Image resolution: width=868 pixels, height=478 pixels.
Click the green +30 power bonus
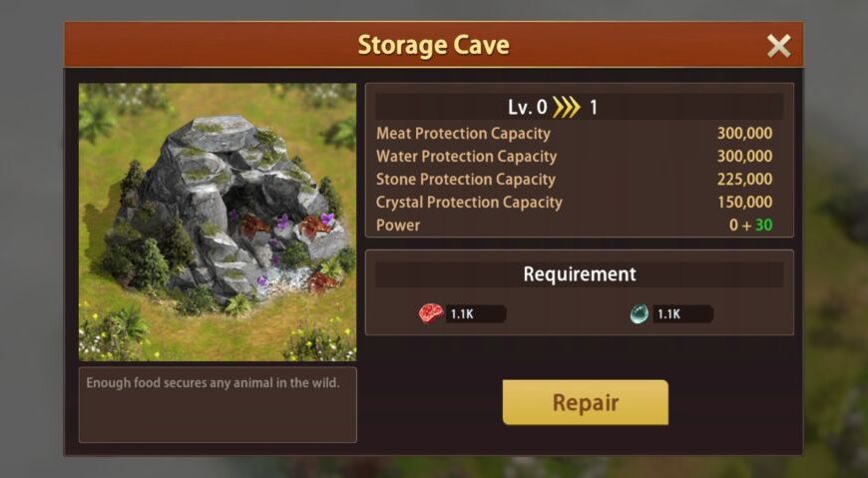click(759, 225)
